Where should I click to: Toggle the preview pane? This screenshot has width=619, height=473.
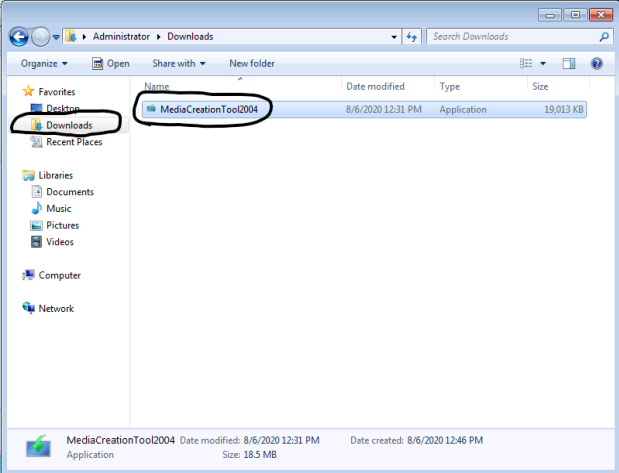click(x=569, y=63)
